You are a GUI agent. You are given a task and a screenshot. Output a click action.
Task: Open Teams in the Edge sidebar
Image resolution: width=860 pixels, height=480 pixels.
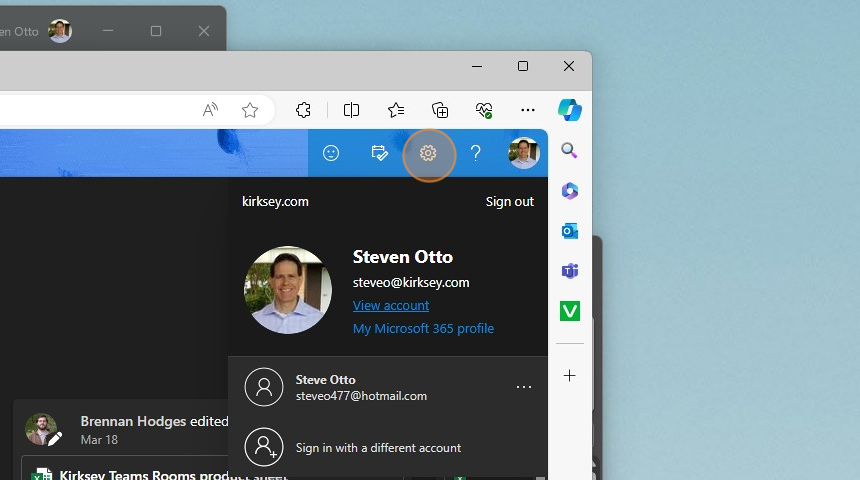coord(570,271)
